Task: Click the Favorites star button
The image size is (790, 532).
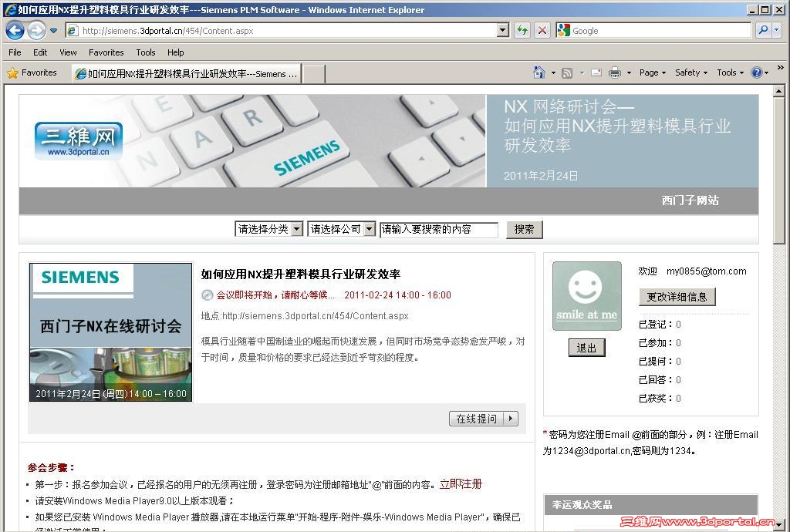Action: 32,73
